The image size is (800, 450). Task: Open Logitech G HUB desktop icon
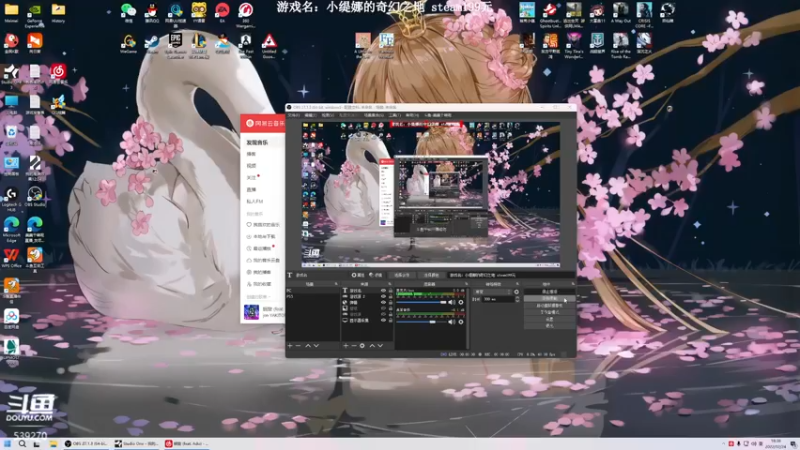11,199
